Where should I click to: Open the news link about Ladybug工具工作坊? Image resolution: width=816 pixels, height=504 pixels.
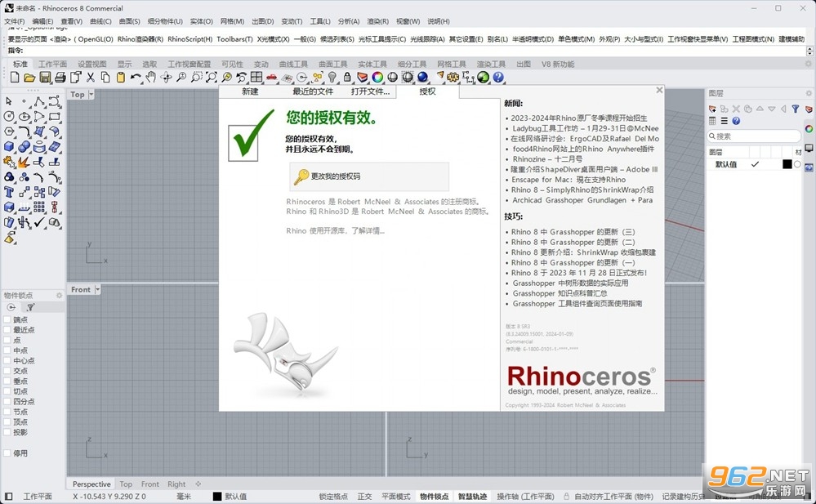pos(586,128)
